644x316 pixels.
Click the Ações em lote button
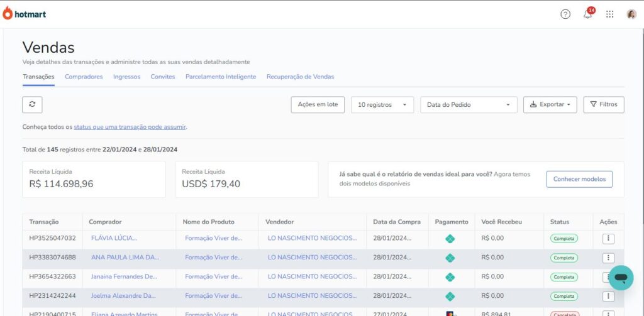point(318,105)
